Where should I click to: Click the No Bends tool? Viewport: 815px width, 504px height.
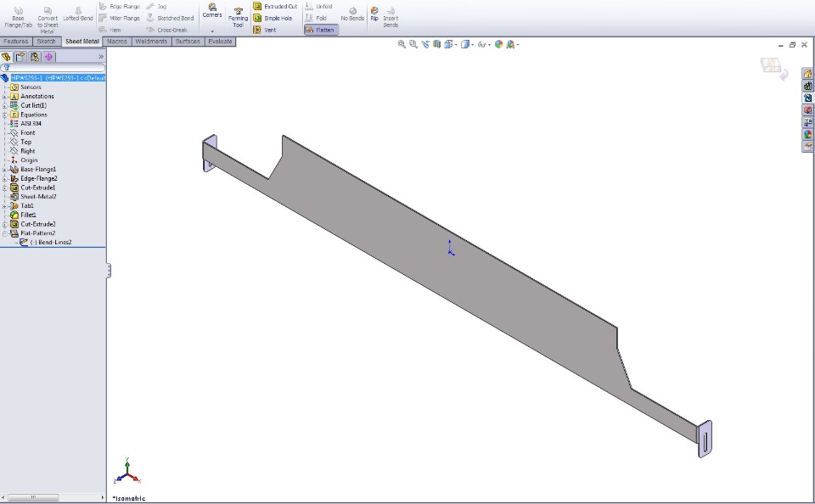click(x=352, y=14)
